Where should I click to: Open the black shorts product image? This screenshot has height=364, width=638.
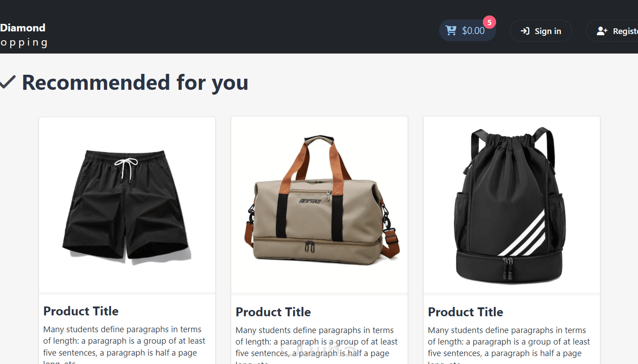[x=127, y=205]
